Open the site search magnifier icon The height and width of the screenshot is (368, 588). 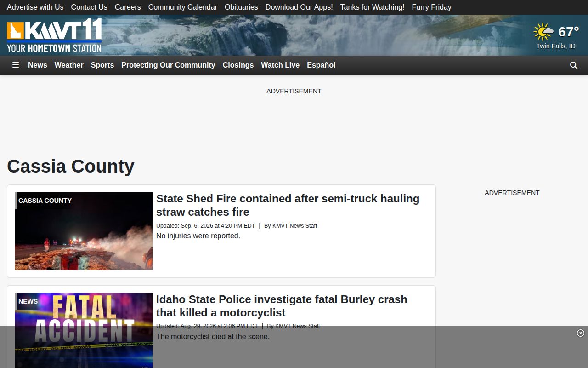point(574,65)
